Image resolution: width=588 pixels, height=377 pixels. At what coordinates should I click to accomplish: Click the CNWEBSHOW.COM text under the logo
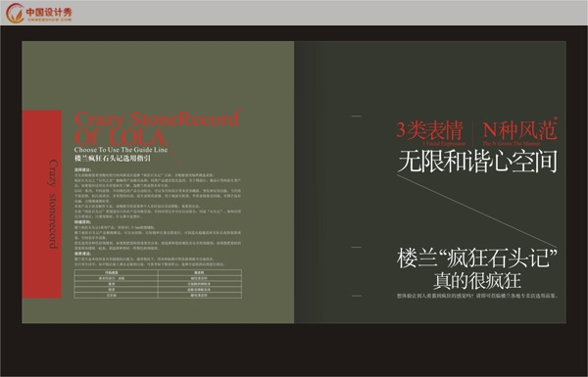(50, 20)
